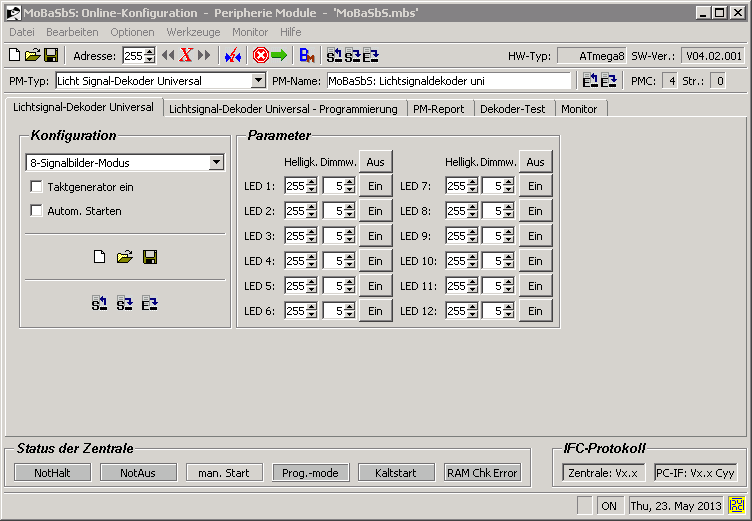Viewport: 752px width, 521px height.
Task: Click the NotHalt button
Action: (x=53, y=472)
